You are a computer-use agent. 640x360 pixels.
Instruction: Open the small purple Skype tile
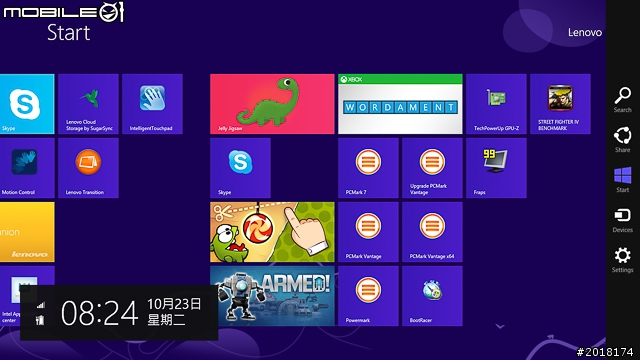point(240,168)
